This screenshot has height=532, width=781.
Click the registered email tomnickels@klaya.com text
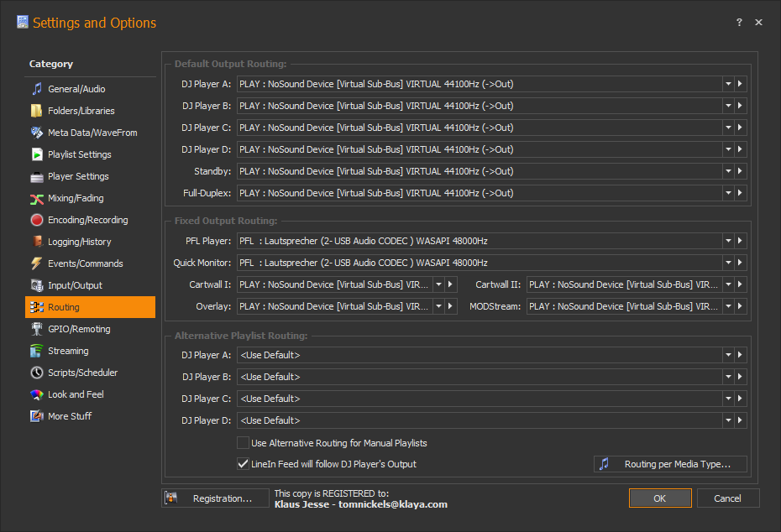pyautogui.click(x=393, y=504)
